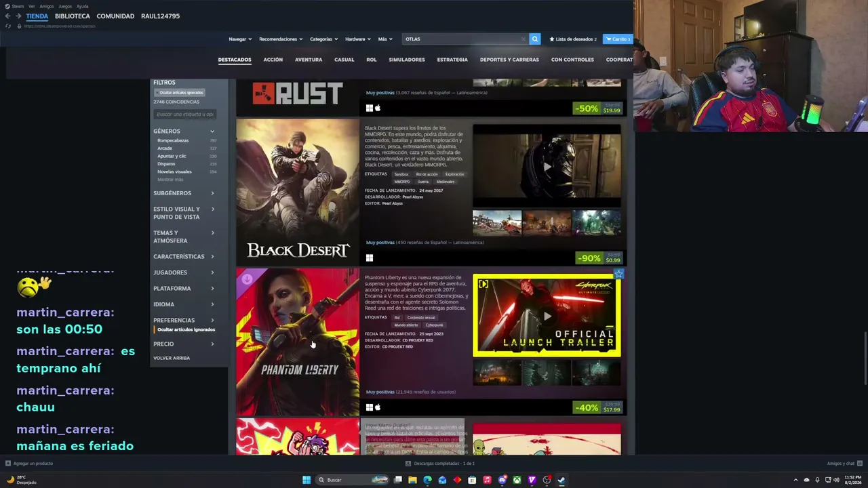Open the Comunidad section
Image resolution: width=868 pixels, height=488 pixels.
coord(115,16)
